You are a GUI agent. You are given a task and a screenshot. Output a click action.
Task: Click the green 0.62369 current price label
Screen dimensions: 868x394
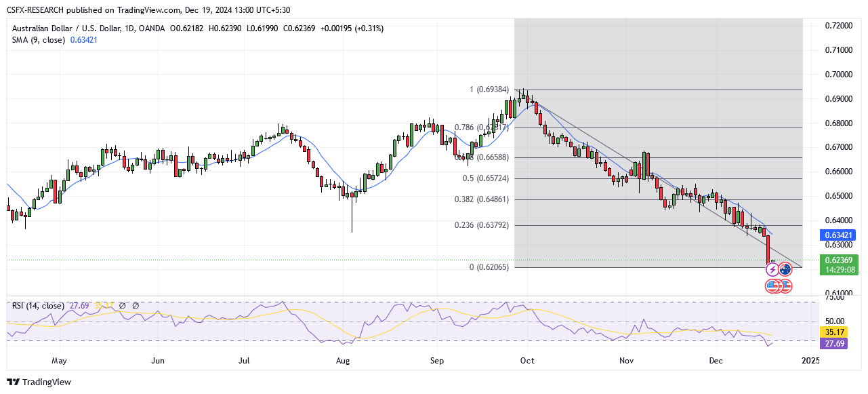pyautogui.click(x=839, y=259)
